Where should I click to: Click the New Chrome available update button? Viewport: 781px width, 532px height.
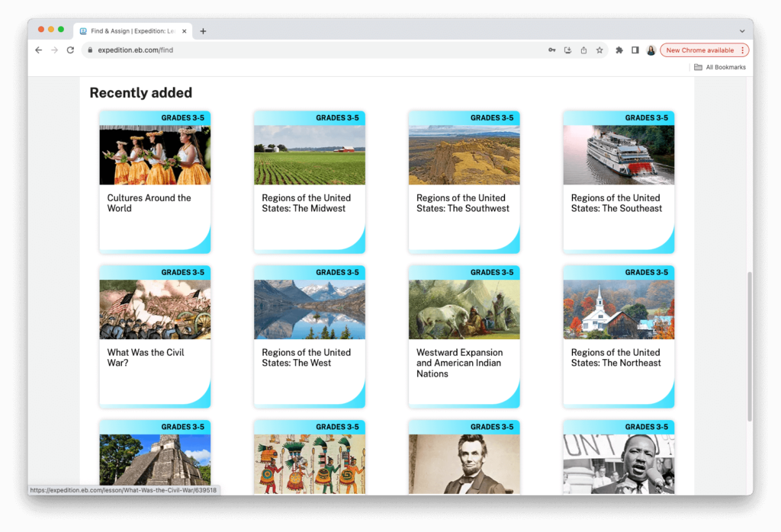click(x=699, y=50)
